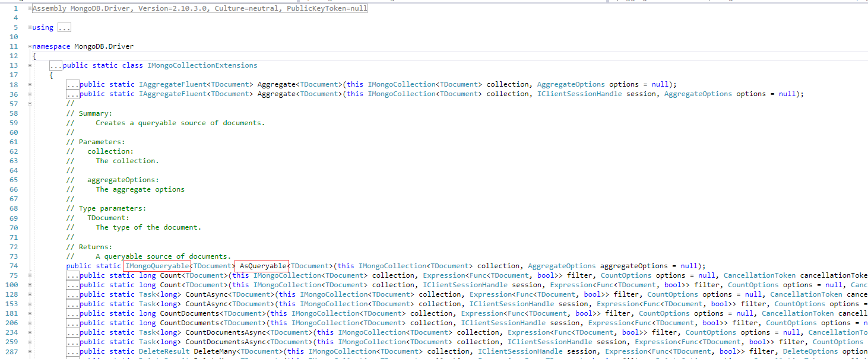The image size is (868, 359).
Task: Click 'CountDocumentsAsync' method name on line 234
Action: coord(226,332)
